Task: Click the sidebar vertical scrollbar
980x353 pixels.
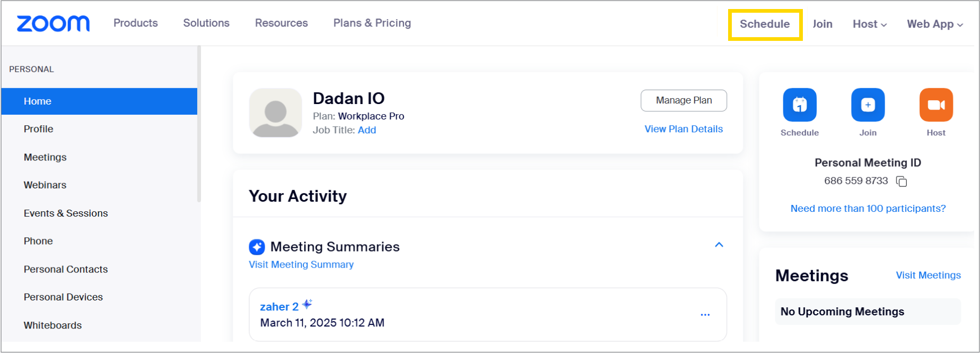Action: [x=199, y=123]
